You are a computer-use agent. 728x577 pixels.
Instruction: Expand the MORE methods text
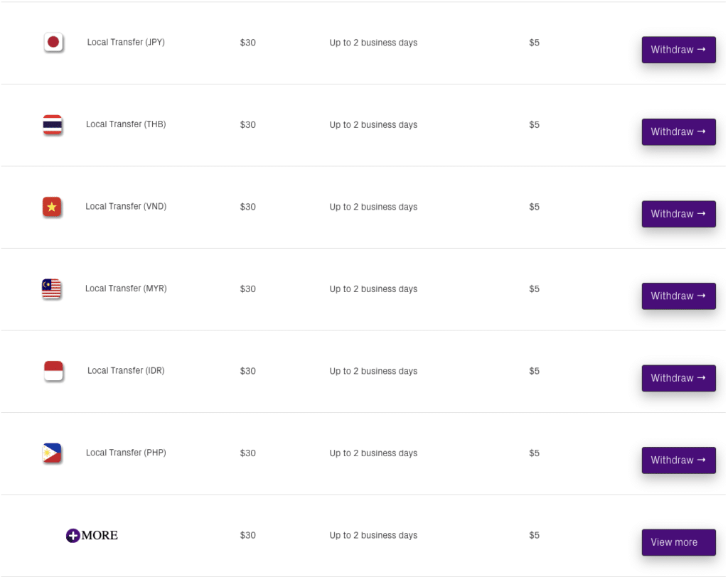point(100,535)
